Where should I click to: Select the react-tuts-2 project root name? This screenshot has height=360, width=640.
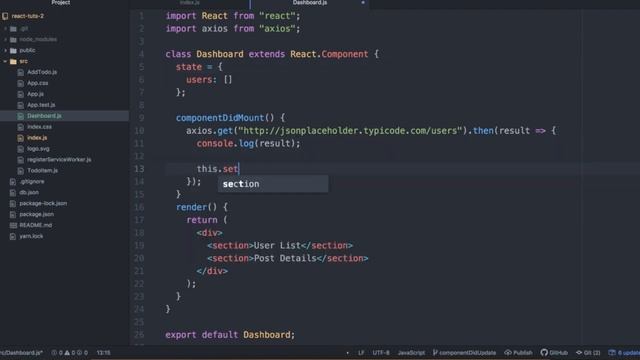point(27,16)
